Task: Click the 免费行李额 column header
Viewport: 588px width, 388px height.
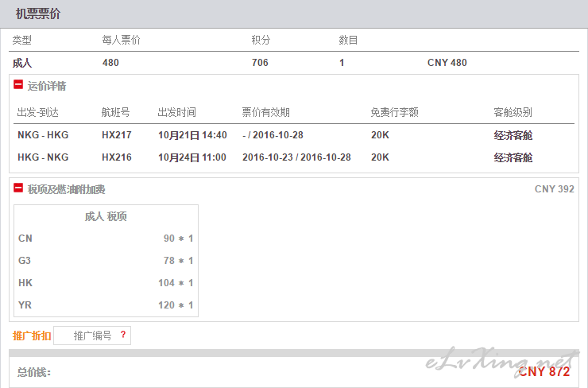Action: 394,112
